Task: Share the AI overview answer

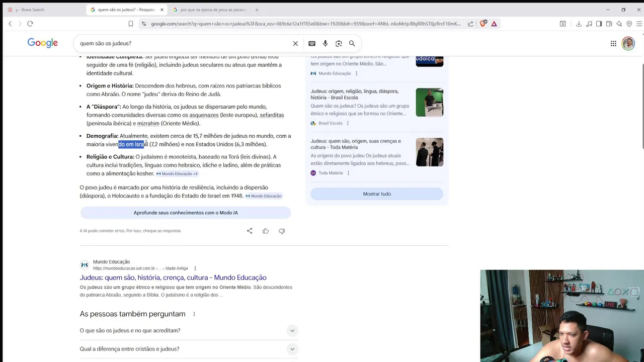Action: [x=250, y=231]
